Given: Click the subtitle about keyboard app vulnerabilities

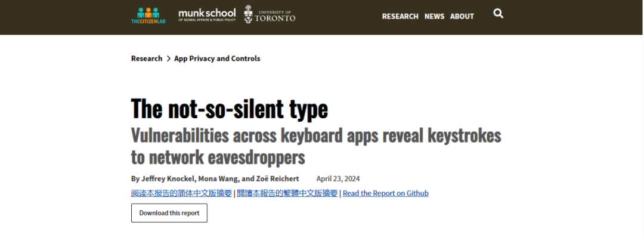Looking at the screenshot, I should pyautogui.click(x=316, y=146).
